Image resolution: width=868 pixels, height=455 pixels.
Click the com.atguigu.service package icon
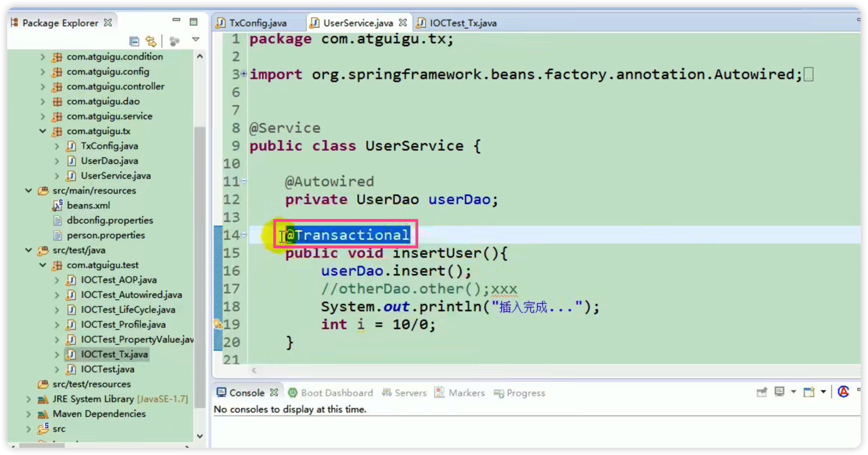click(x=57, y=116)
